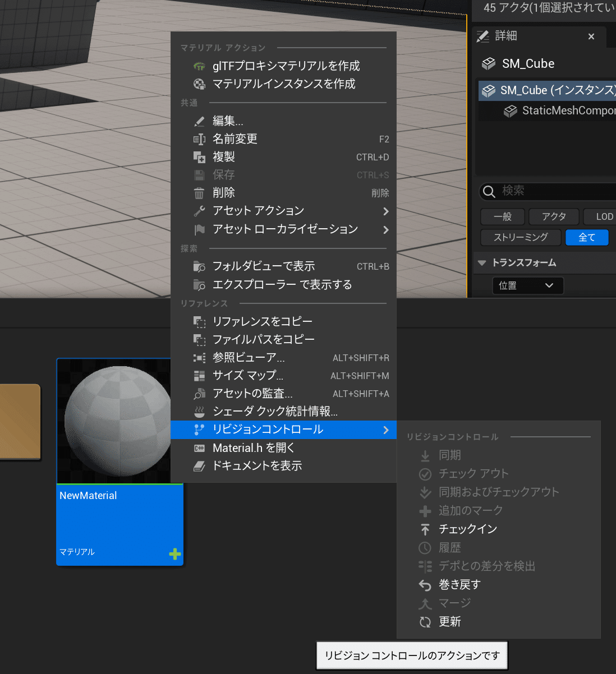
Task: Click the duplicate icon beside 複製
Action: pyautogui.click(x=199, y=157)
